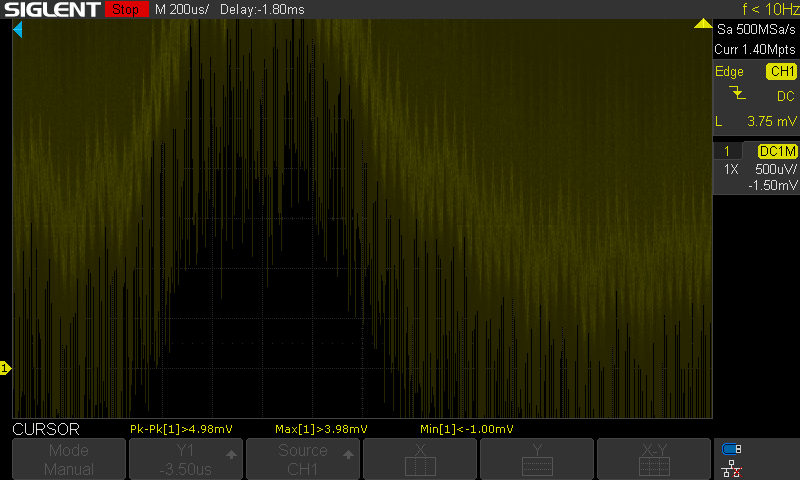800x480 pixels.
Task: Click the 500uV/ vertical scale value
Action: (x=776, y=169)
